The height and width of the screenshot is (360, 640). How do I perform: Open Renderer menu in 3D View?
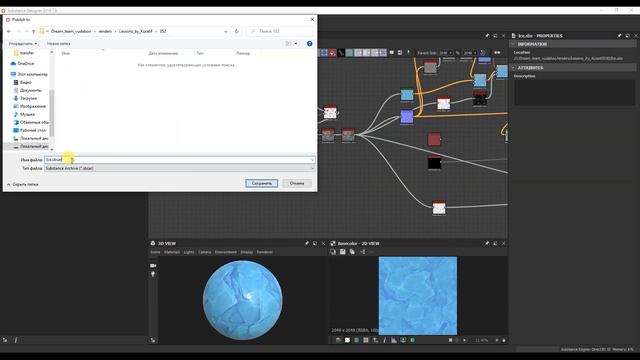coord(264,252)
